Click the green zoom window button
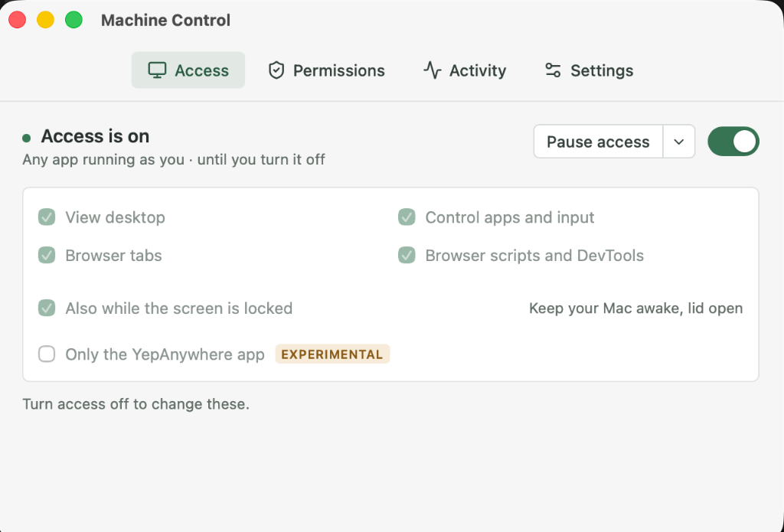 click(74, 20)
